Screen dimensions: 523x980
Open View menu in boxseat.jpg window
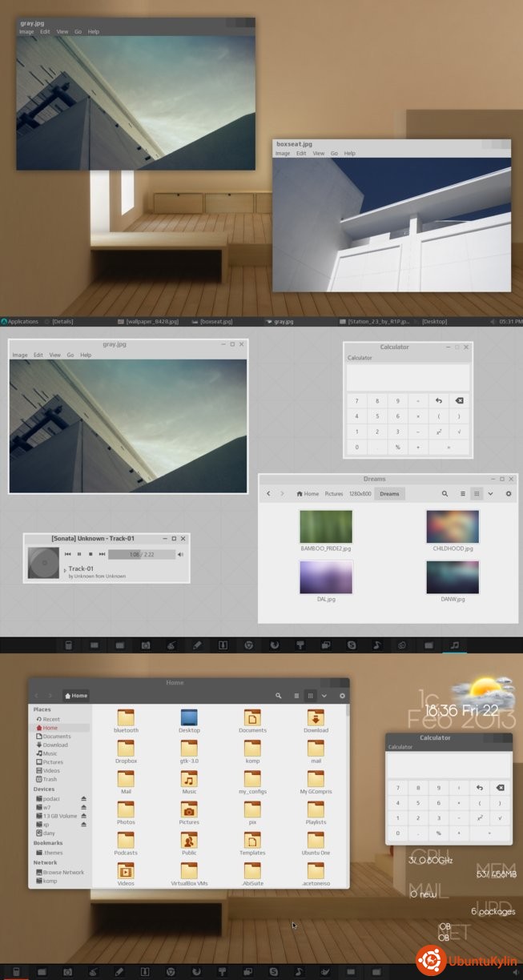coord(318,153)
